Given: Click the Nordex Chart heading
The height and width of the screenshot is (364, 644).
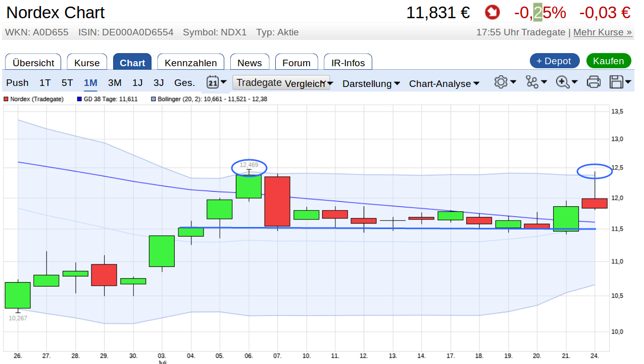Looking at the screenshot, I should [56, 13].
